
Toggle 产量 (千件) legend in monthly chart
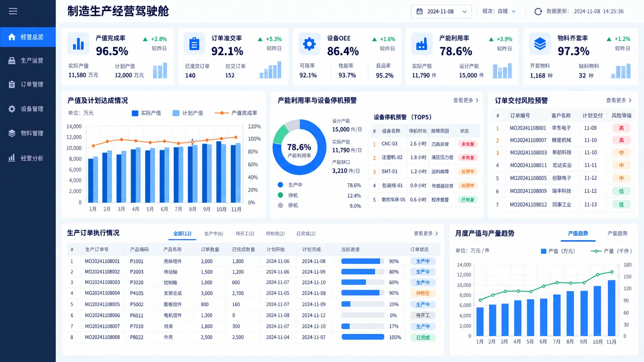[x=612, y=251]
